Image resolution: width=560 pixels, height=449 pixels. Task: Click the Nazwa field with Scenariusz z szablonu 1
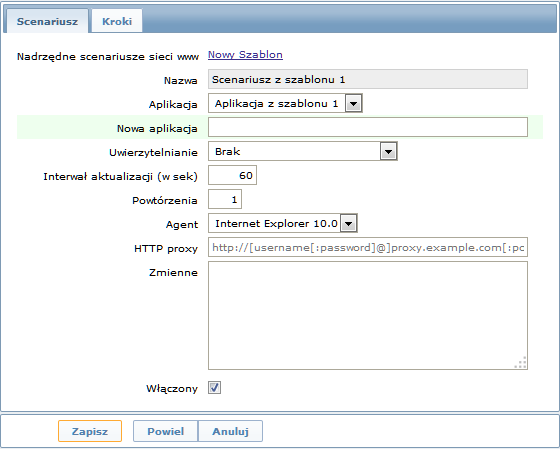click(368, 79)
